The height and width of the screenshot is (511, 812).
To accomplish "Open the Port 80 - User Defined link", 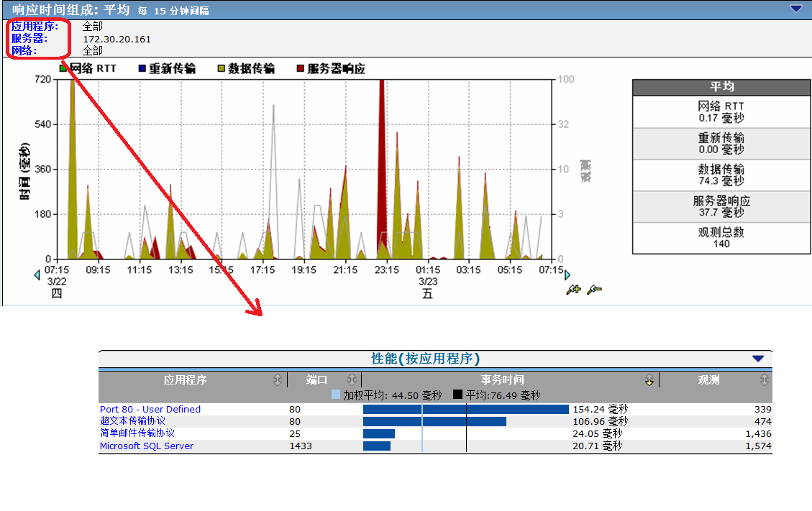I will point(150,409).
